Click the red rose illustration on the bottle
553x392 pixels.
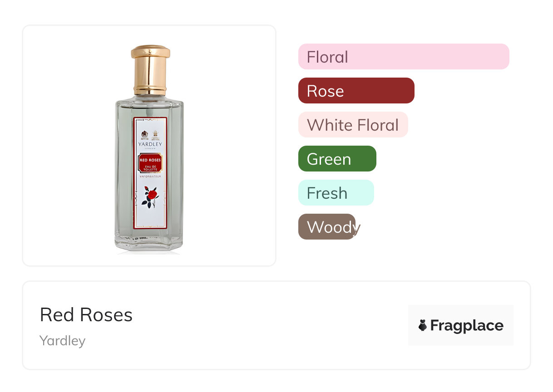click(151, 196)
